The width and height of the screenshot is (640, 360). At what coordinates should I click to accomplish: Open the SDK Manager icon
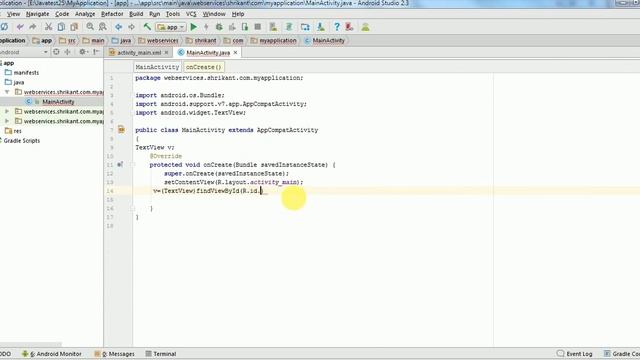[320, 27]
